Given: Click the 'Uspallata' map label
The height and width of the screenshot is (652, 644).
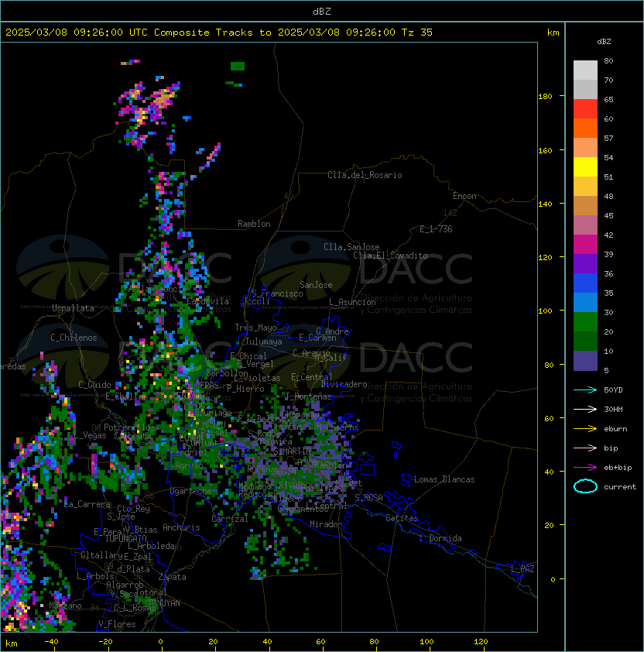Looking at the screenshot, I should [73, 308].
